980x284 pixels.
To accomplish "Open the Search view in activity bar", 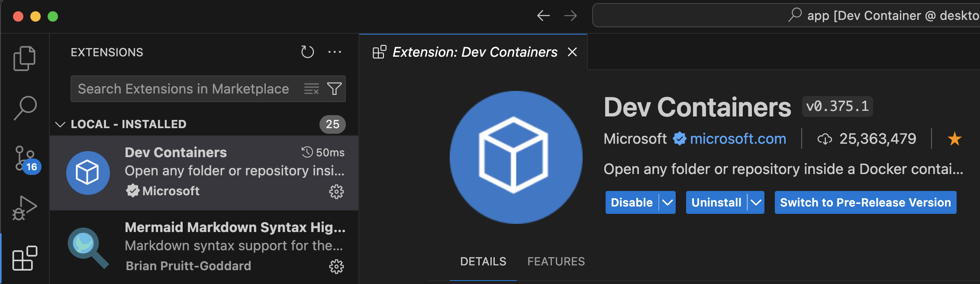I will point(25,108).
